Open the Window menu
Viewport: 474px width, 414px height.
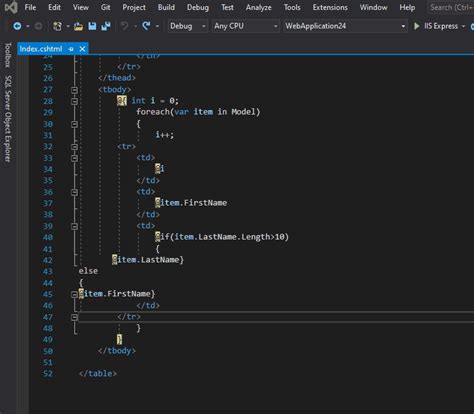point(373,7)
